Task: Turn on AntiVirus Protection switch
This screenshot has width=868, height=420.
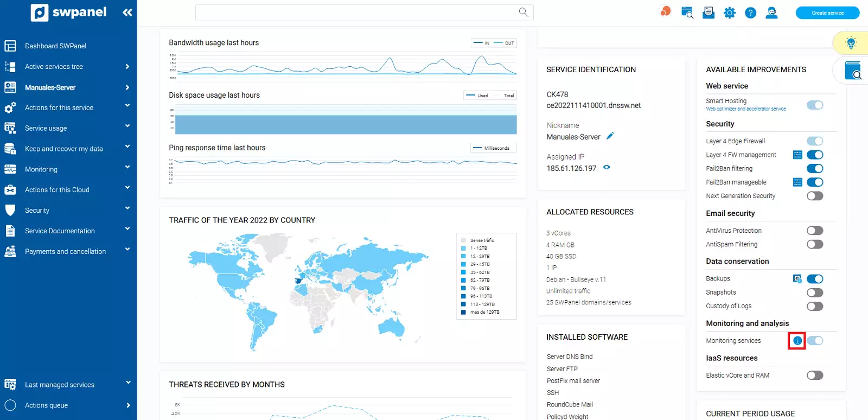Action: tap(814, 231)
